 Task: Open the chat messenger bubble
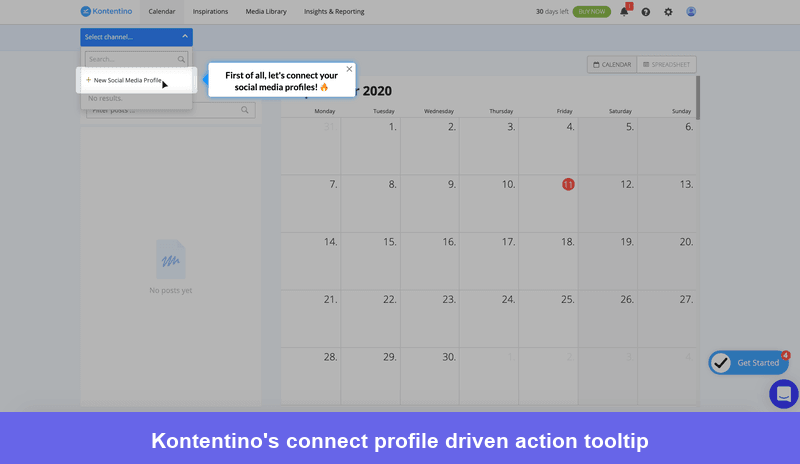(784, 394)
